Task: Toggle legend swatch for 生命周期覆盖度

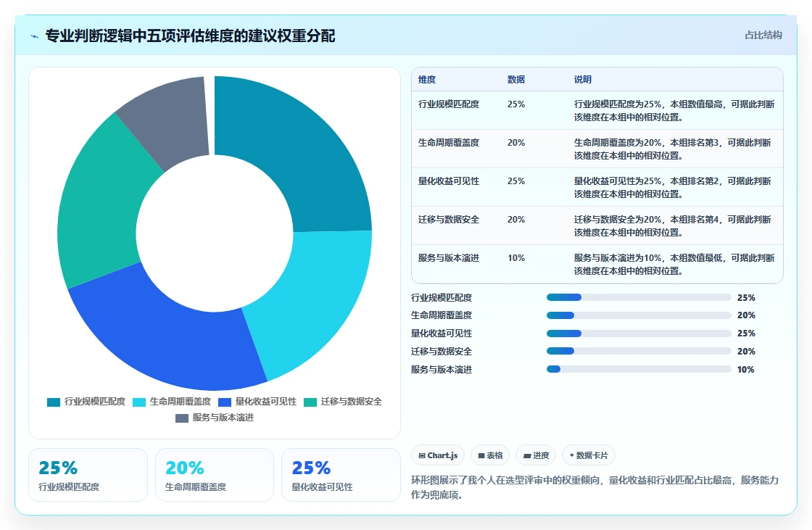Action: 139,402
